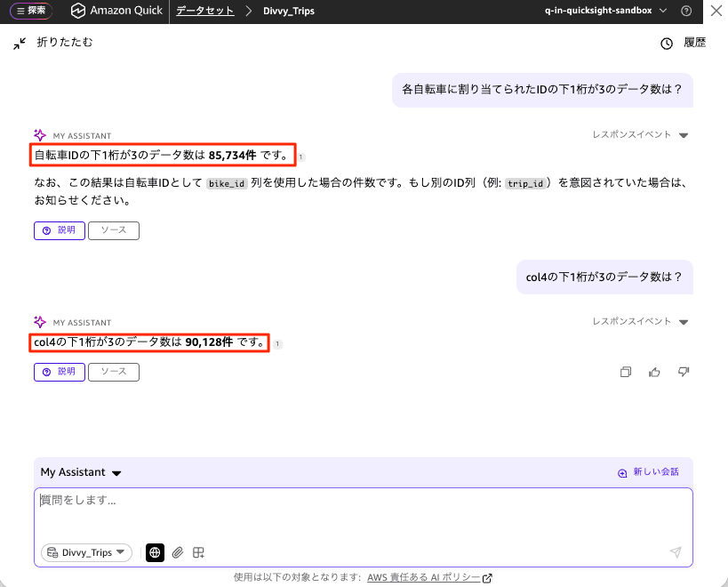
Task: Open the 探索 navigation menu
Action: [31, 11]
